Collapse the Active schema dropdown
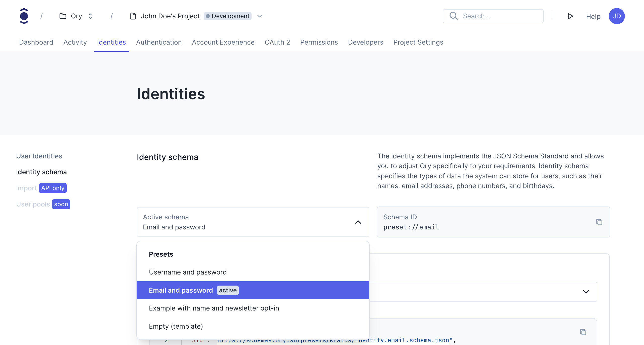 click(x=358, y=222)
